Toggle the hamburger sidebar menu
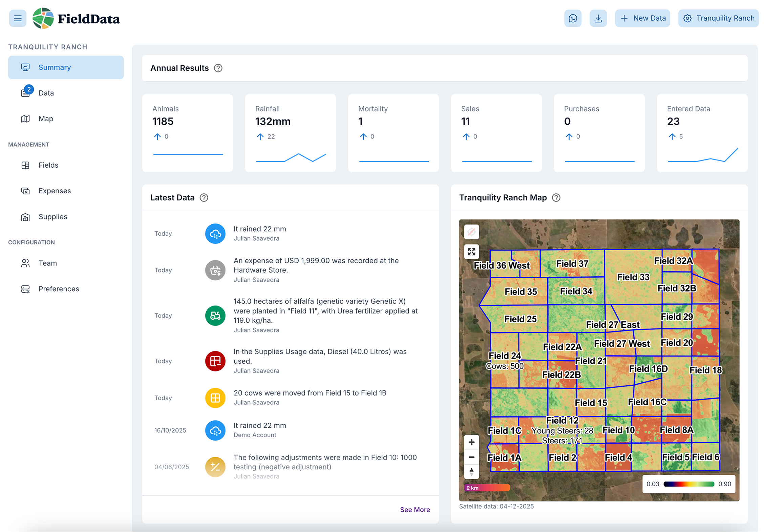 coord(18,18)
